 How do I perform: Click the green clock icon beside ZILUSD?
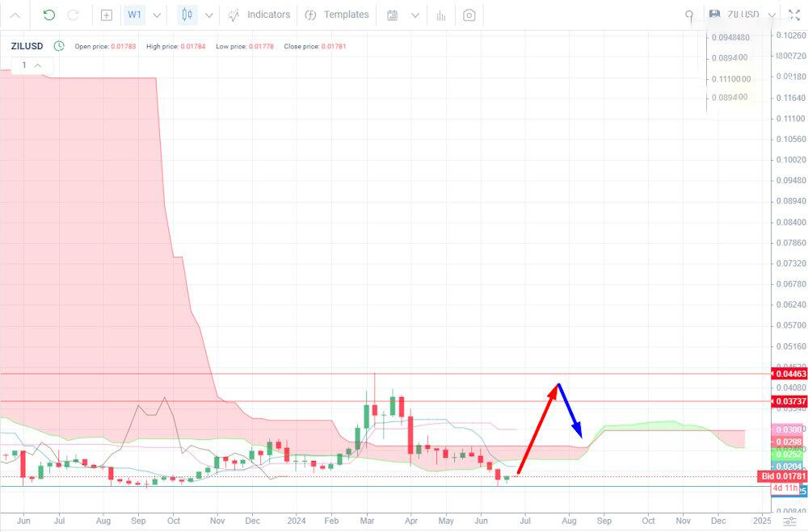(x=59, y=46)
